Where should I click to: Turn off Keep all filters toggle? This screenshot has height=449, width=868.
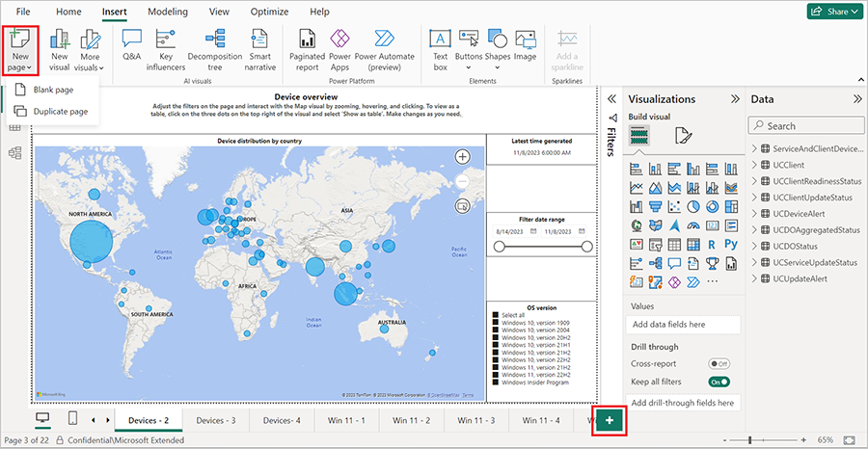point(719,382)
